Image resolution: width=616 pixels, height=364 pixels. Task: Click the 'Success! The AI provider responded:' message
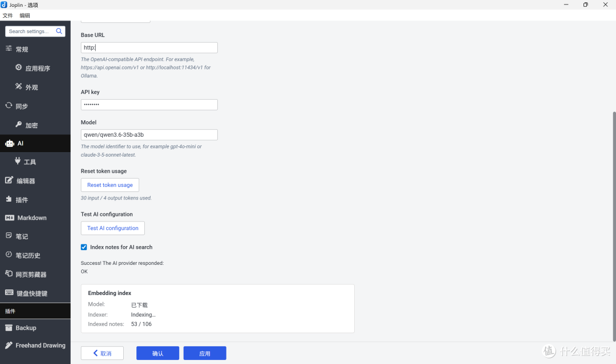pyautogui.click(x=122, y=263)
